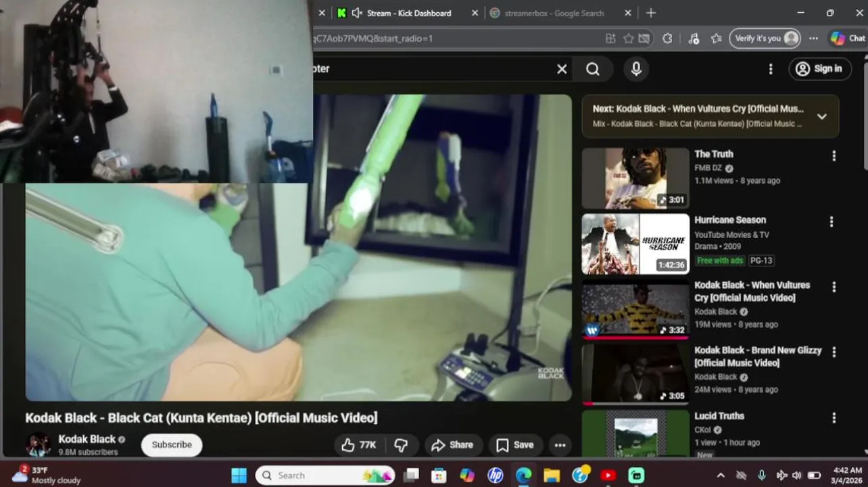Open Kodak Black channel avatar
868x487 pixels.
pos(38,444)
